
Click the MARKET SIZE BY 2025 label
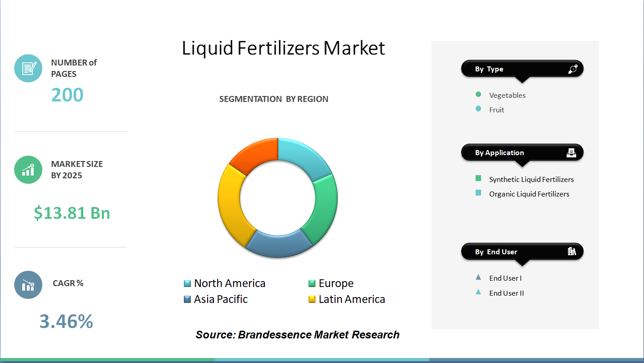(77, 170)
